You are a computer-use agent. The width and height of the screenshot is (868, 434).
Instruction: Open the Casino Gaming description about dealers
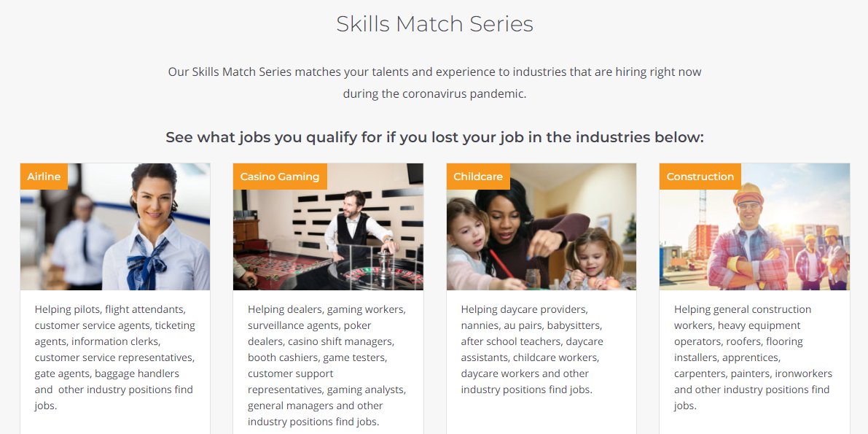(x=328, y=365)
